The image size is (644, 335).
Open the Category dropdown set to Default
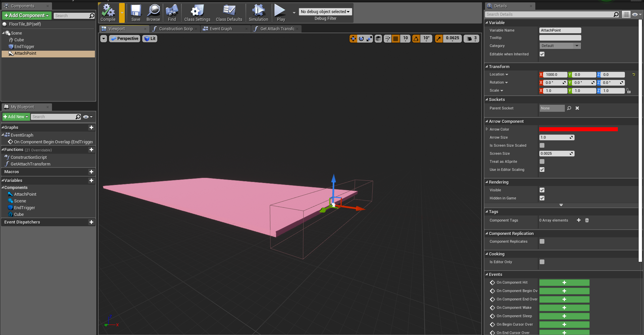(560, 46)
